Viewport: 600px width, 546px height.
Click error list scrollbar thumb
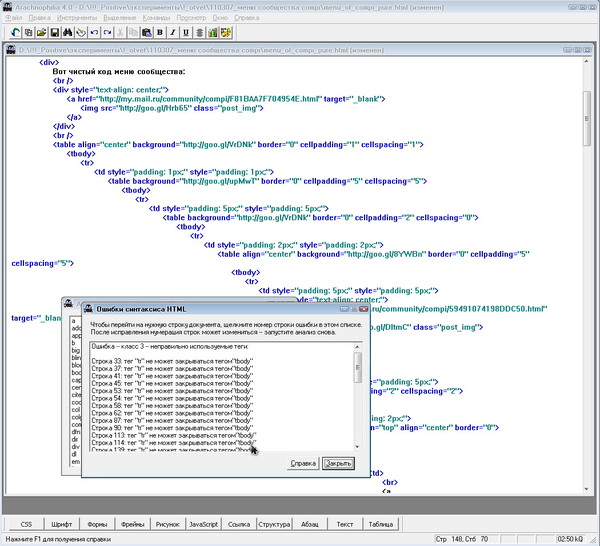[x=357, y=368]
